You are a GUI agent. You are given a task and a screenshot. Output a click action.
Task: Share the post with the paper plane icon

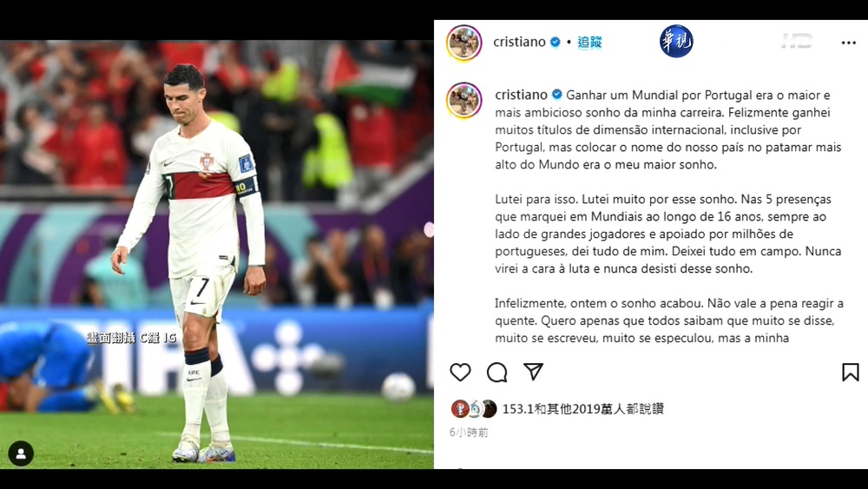pyautogui.click(x=533, y=372)
